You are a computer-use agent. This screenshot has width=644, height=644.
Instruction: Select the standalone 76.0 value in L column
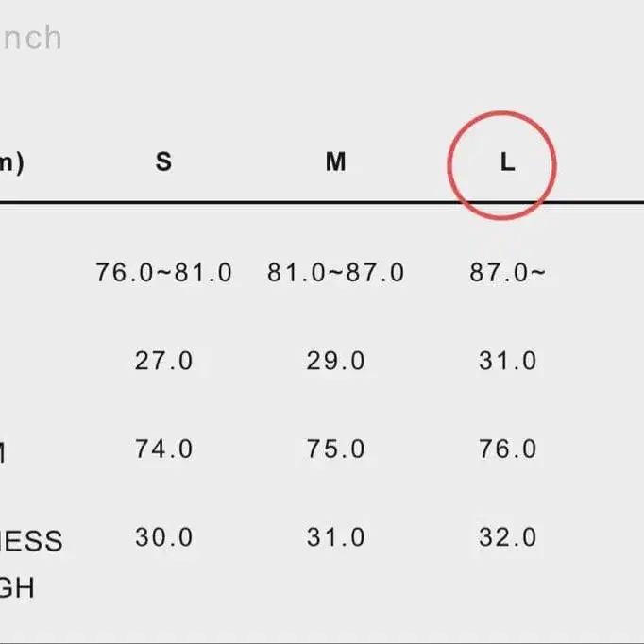507,449
